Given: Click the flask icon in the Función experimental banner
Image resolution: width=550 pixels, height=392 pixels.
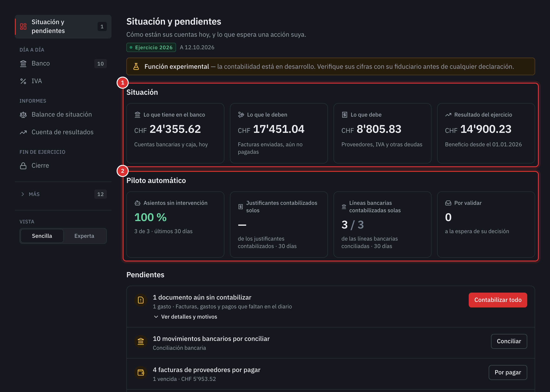Looking at the screenshot, I should 136,66.
